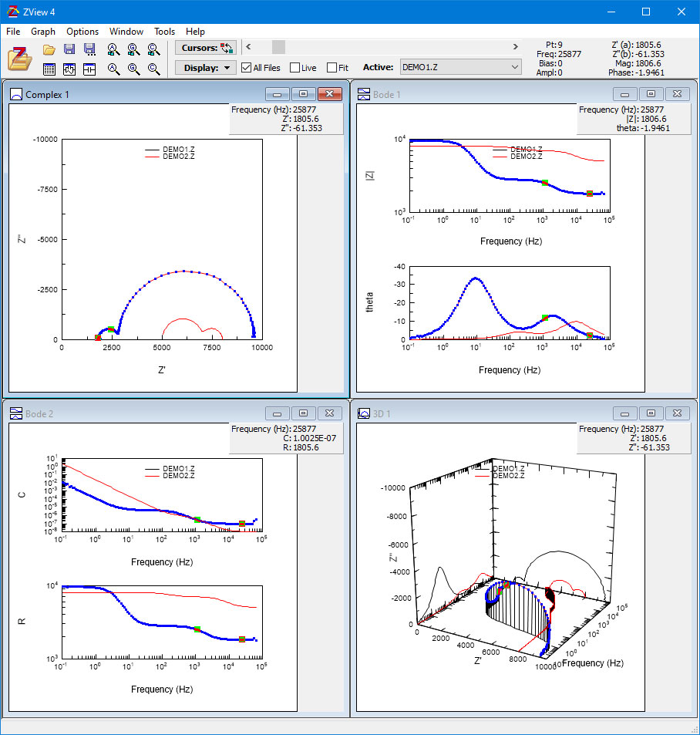The height and width of the screenshot is (735, 700).
Task: Open the data table grid icon
Action: tap(49, 69)
